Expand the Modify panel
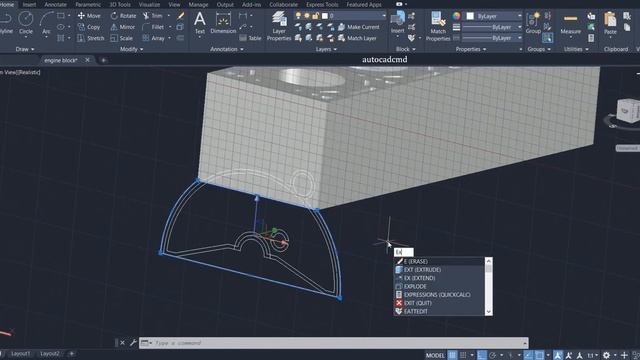 pyautogui.click(x=131, y=49)
